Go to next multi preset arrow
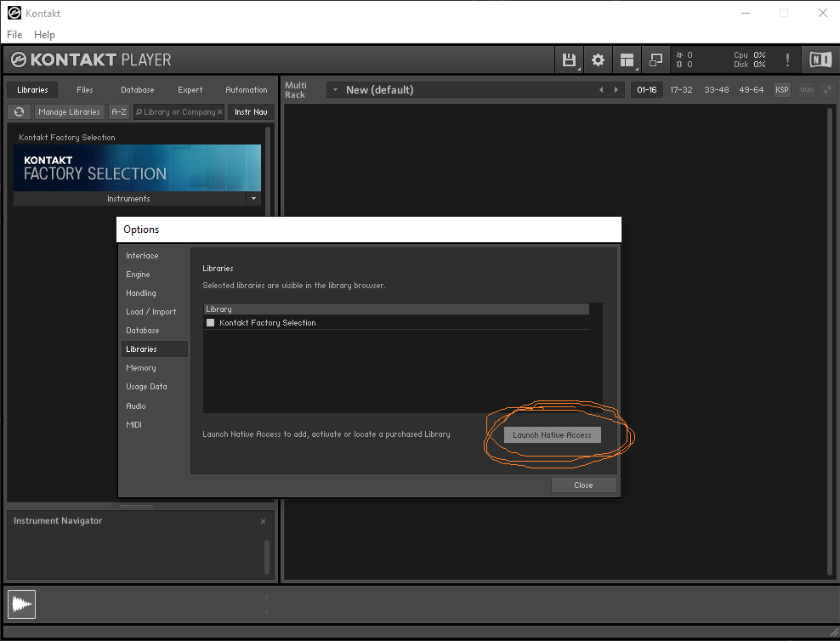Viewport: 840px width, 641px height. tap(616, 90)
